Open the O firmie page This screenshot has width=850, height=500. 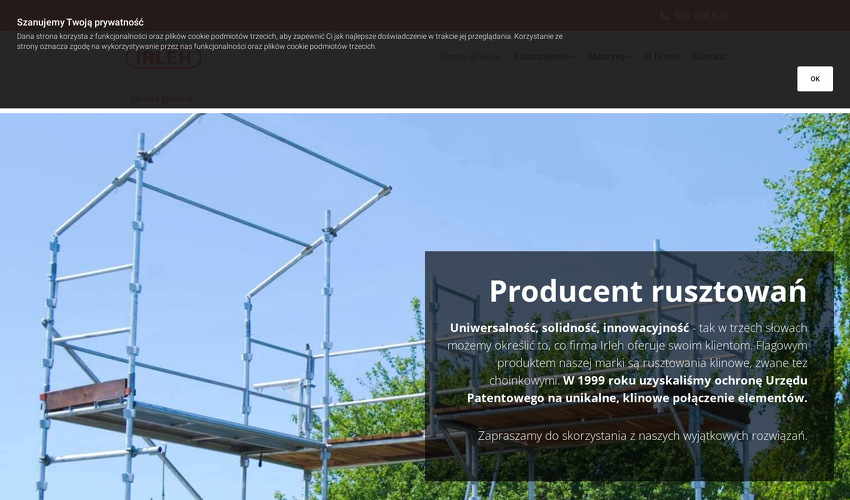tap(662, 56)
